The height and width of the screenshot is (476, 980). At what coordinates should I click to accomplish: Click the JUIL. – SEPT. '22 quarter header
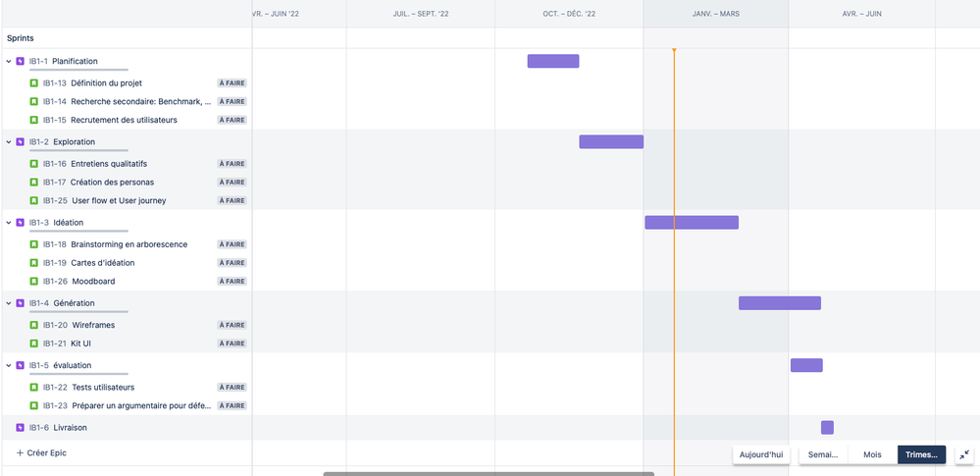(421, 14)
